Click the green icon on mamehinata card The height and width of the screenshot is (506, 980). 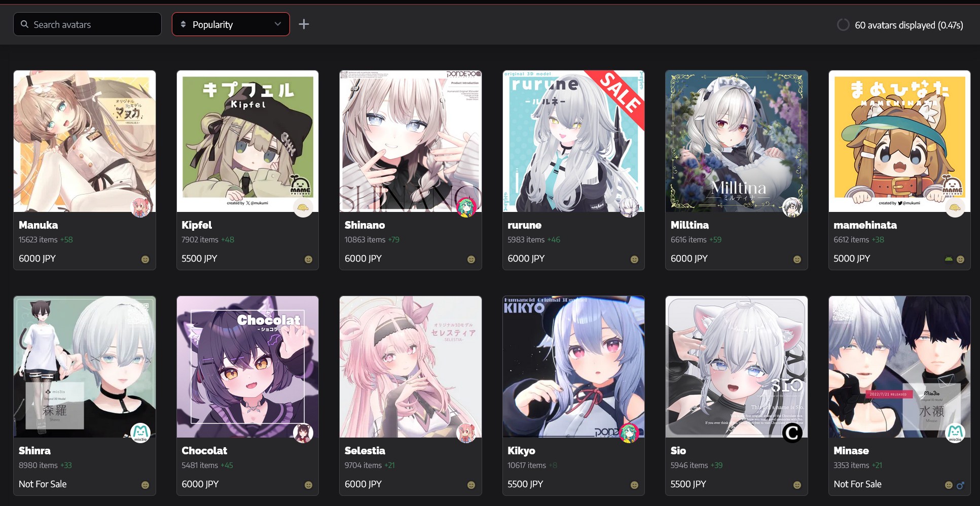click(x=949, y=259)
